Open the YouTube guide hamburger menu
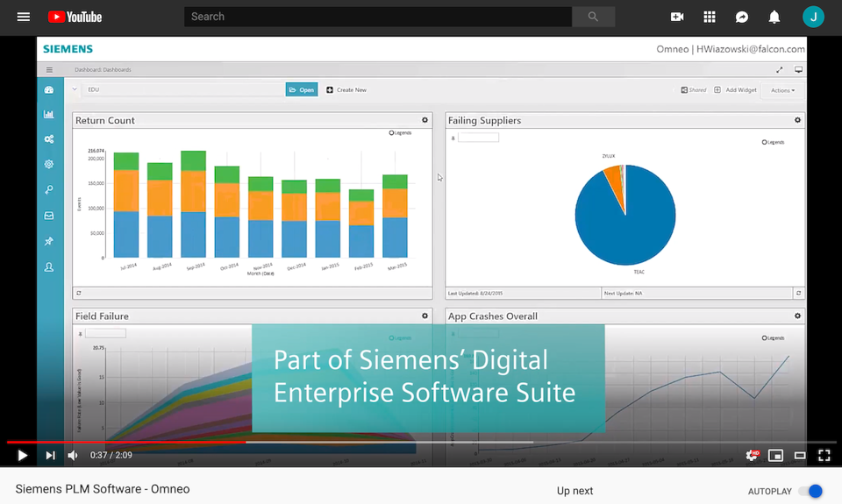842x504 pixels. pyautogui.click(x=23, y=17)
